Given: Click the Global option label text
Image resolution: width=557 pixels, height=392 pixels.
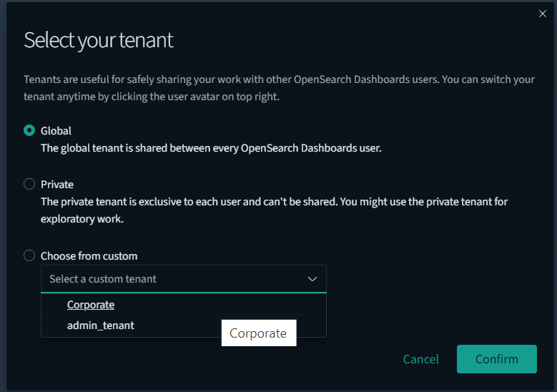Looking at the screenshot, I should tap(56, 131).
